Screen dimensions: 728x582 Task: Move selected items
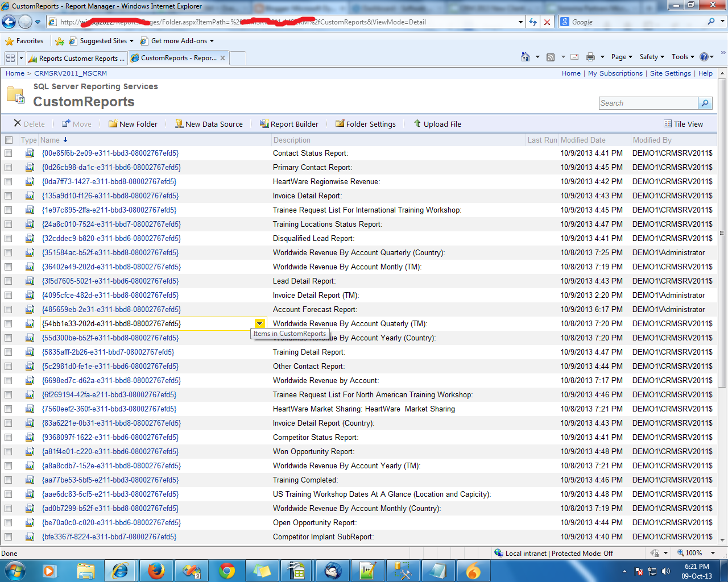point(76,123)
